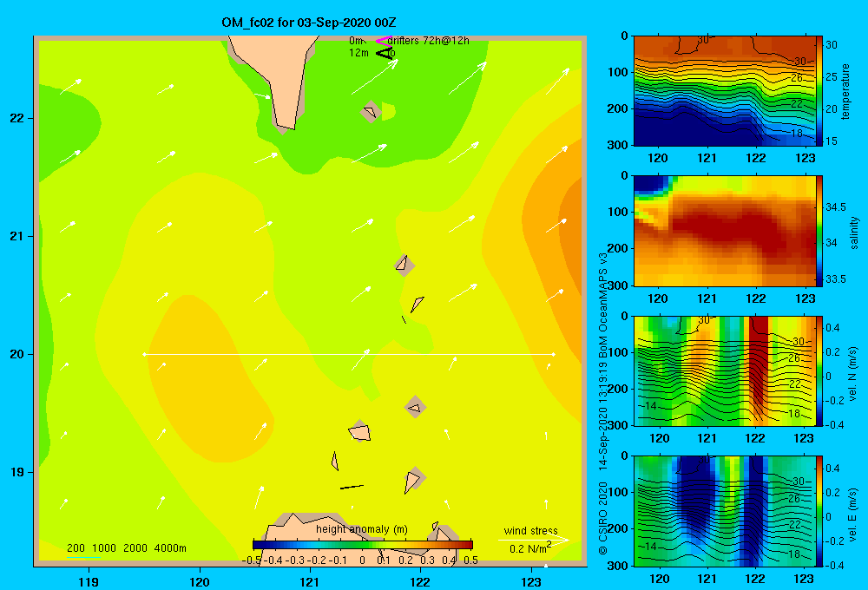
Task: Click the title 'OM_fc02 for 03-Sep-2020 00Z'
Action: [309, 23]
